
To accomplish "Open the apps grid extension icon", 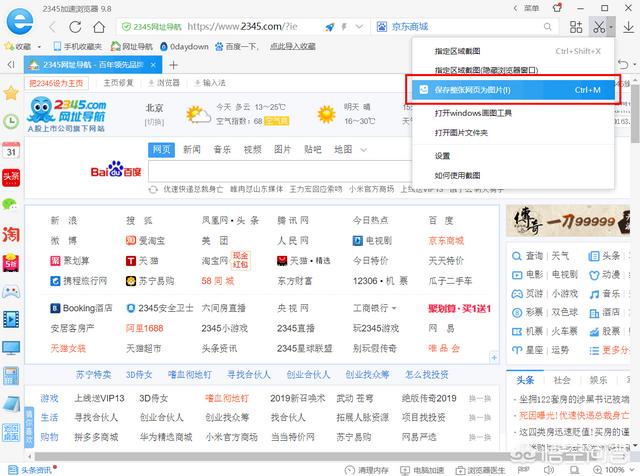I will tap(576, 27).
